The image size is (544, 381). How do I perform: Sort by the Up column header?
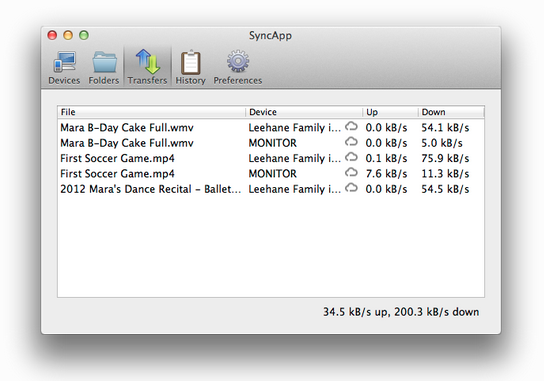[x=391, y=112]
